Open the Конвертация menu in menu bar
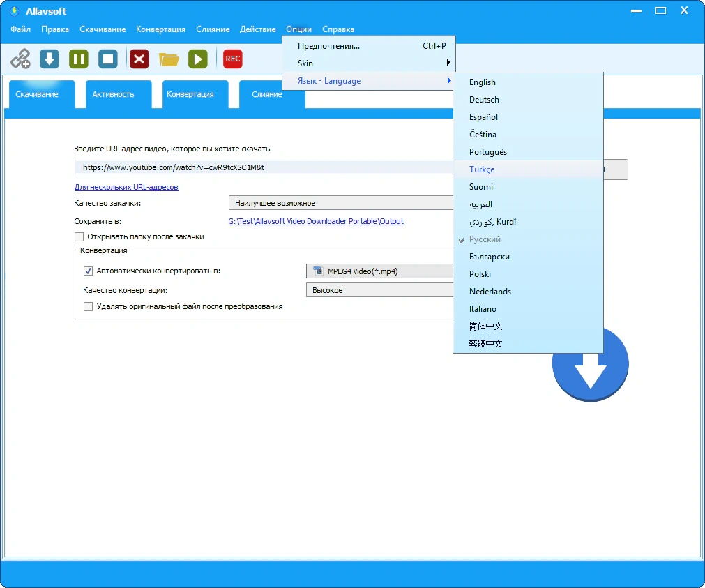The image size is (705, 588). (160, 29)
